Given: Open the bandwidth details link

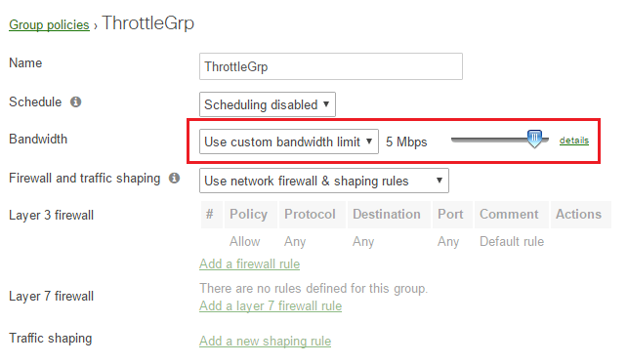Looking at the screenshot, I should point(574,141).
